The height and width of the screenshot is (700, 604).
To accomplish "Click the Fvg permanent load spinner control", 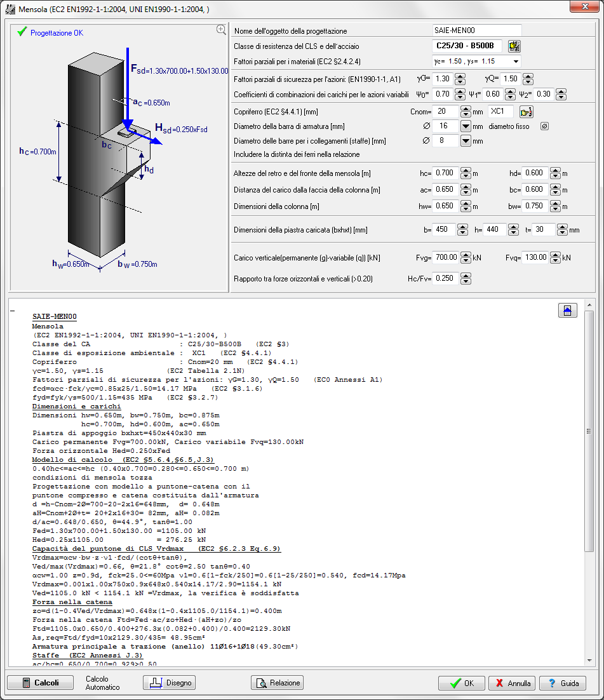I will pyautogui.click(x=466, y=258).
